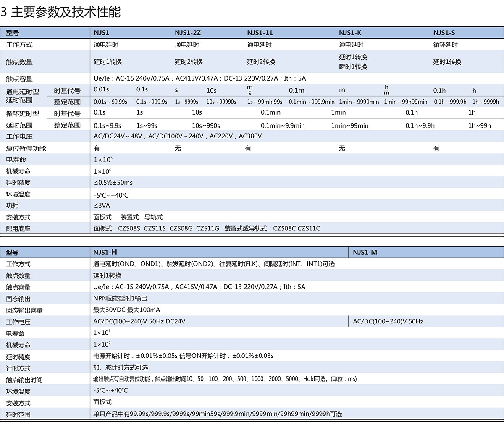Select the NJS1-2Z column header
The width and height of the screenshot is (504, 433).
[x=188, y=33]
